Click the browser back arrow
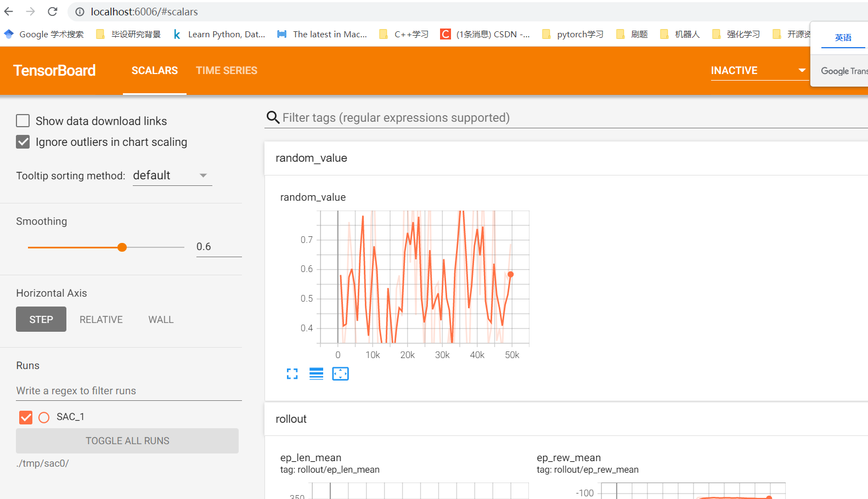This screenshot has width=868, height=499. (9, 12)
